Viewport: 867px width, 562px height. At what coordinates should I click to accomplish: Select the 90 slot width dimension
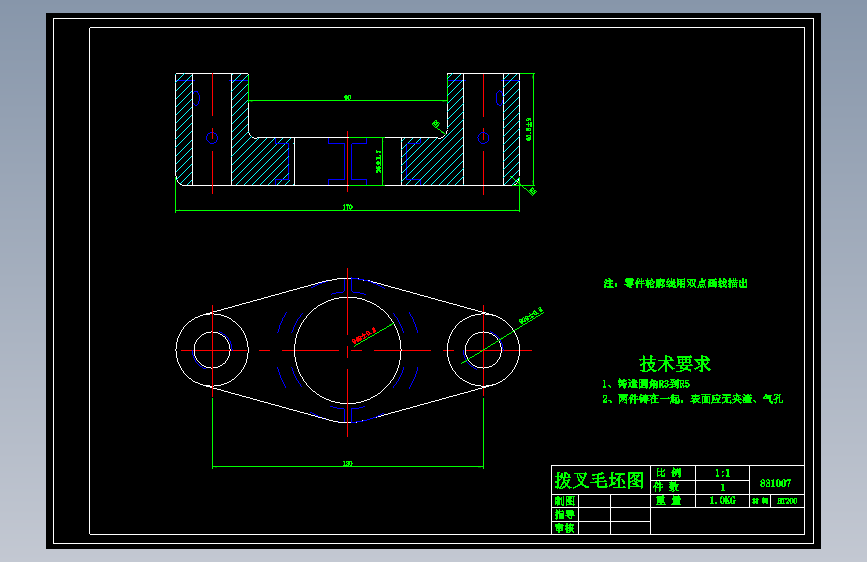pyautogui.click(x=347, y=97)
